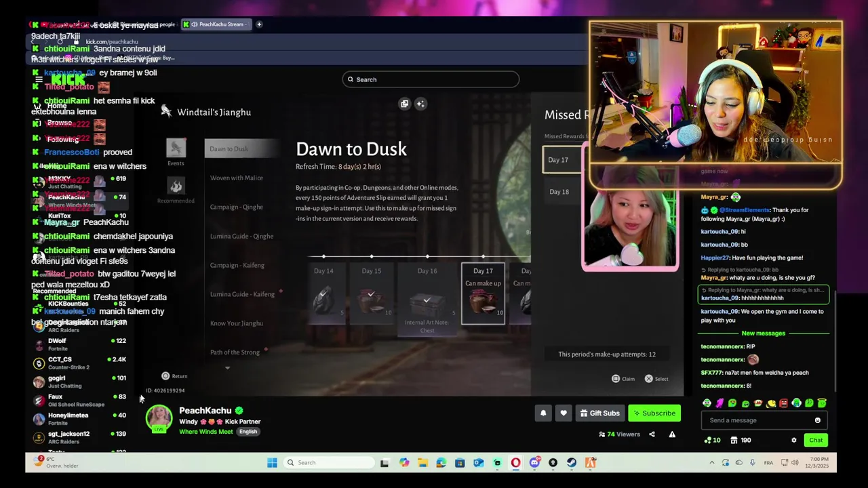This screenshot has height=488, width=868.
Task: Select Day 17 in Missed Rewards list
Action: click(x=563, y=160)
